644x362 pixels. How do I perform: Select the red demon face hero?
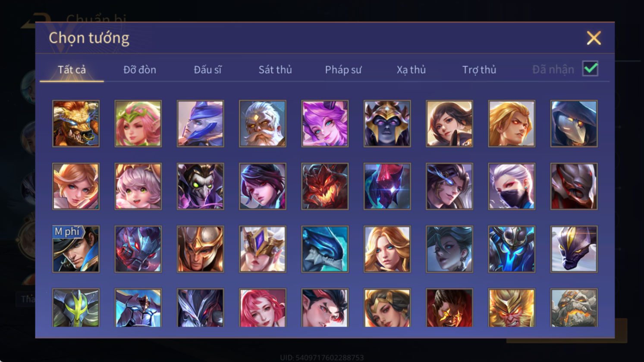(x=325, y=186)
